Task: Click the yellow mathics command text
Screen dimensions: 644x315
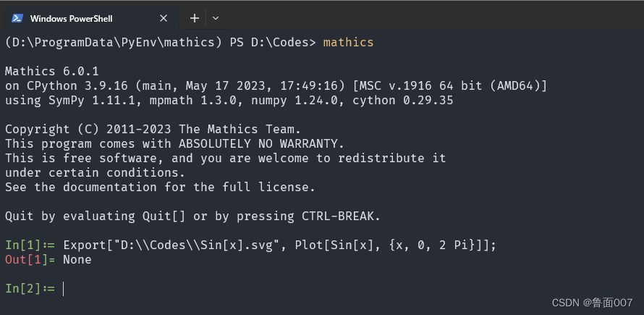Action: click(348, 42)
